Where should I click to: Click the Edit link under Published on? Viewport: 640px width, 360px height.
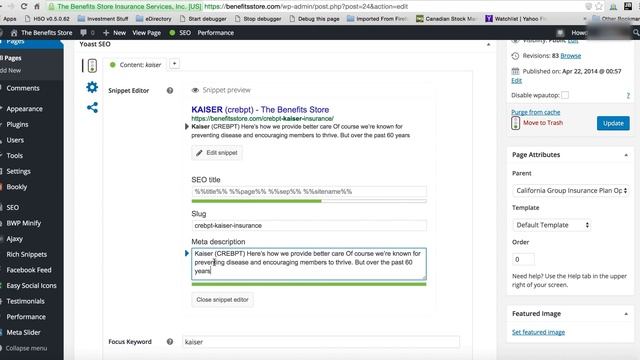(x=516, y=80)
